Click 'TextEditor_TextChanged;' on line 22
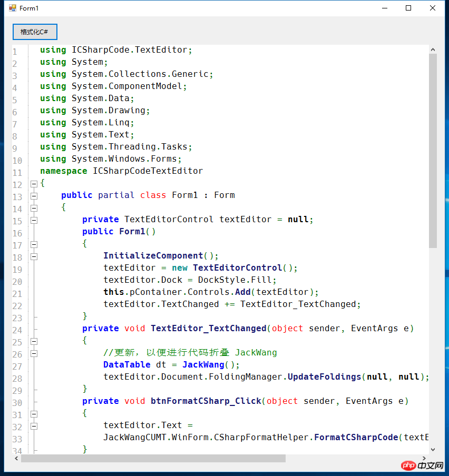Image resolution: width=449 pixels, height=476 pixels. [x=300, y=304]
